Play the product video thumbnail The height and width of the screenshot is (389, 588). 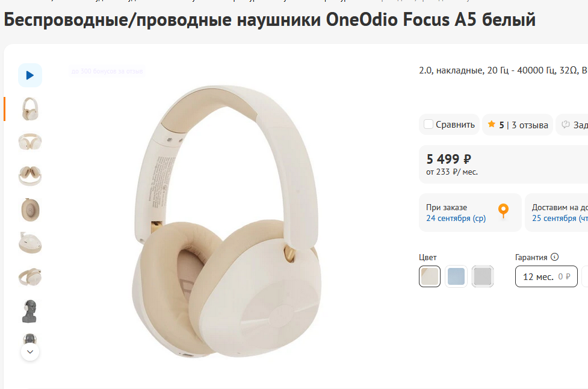tap(30, 75)
